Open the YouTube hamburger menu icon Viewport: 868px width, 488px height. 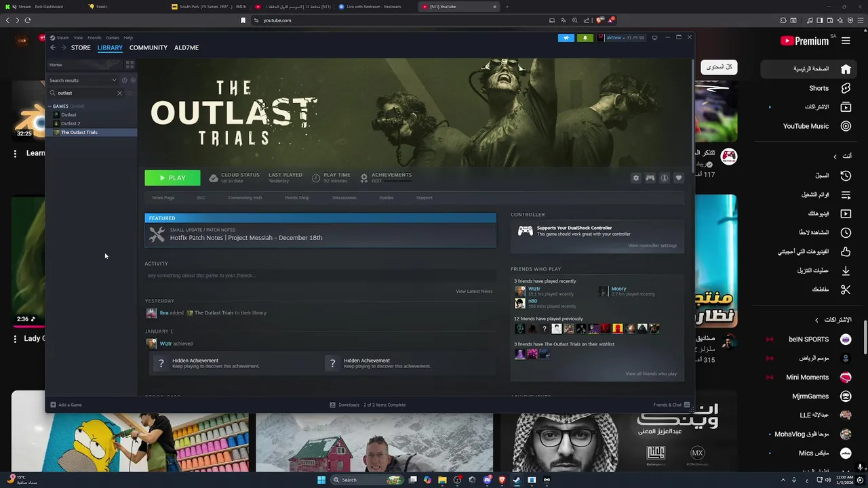(x=846, y=41)
